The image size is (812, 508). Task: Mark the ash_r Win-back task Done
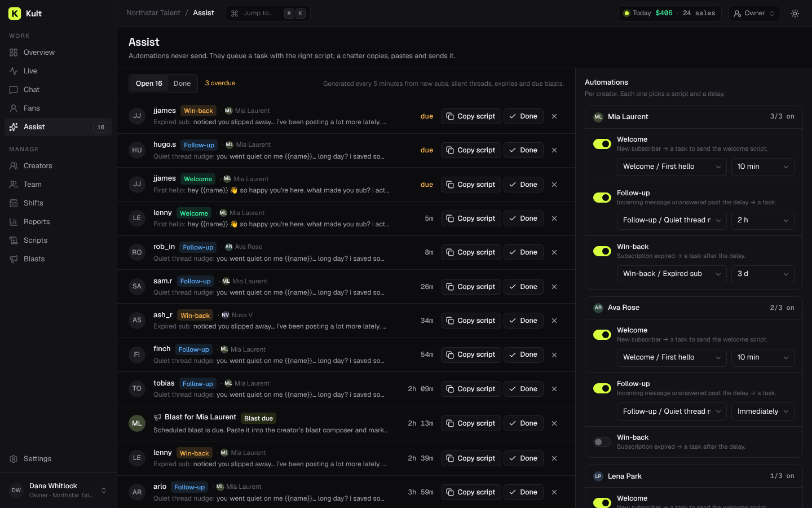point(523,321)
